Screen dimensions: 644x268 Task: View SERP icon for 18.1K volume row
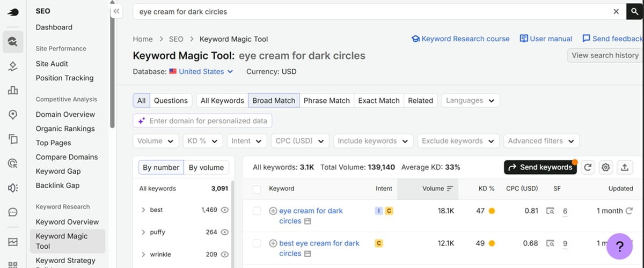click(x=550, y=211)
